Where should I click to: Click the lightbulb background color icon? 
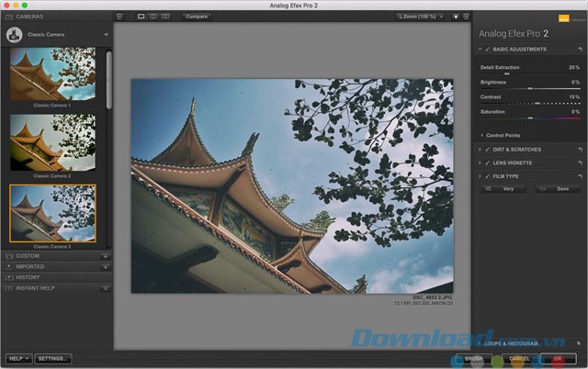pos(456,16)
